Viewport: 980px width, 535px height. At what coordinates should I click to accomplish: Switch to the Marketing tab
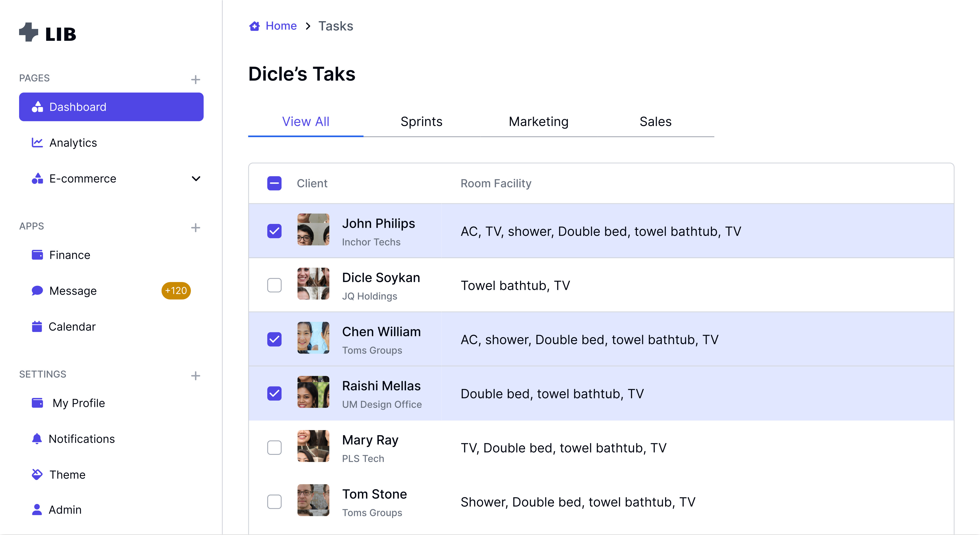coord(538,122)
